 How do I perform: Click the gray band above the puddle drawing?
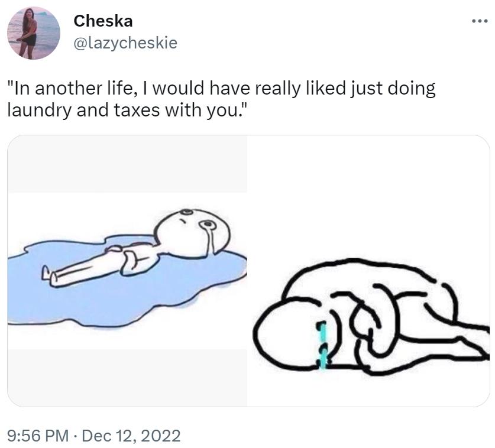coord(127,164)
